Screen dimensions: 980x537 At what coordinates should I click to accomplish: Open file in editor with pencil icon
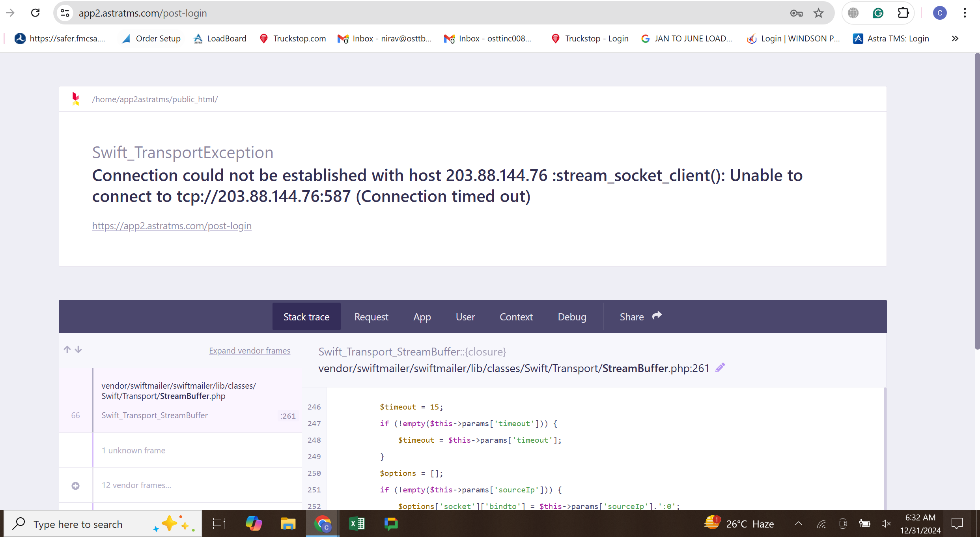click(x=720, y=368)
